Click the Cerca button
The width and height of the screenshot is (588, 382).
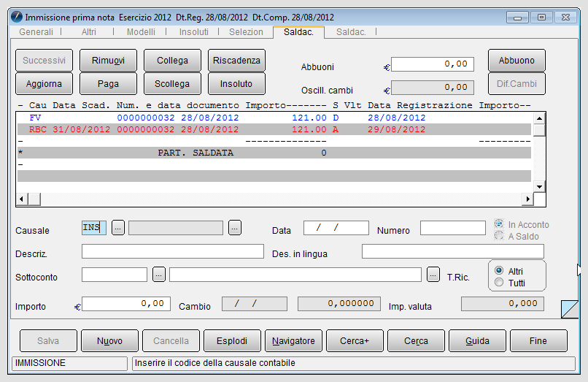click(417, 340)
